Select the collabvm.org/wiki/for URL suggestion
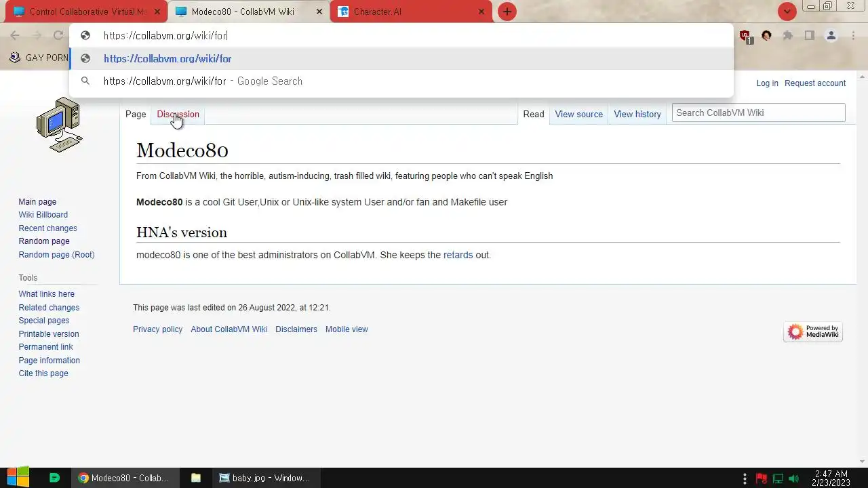 (401, 59)
